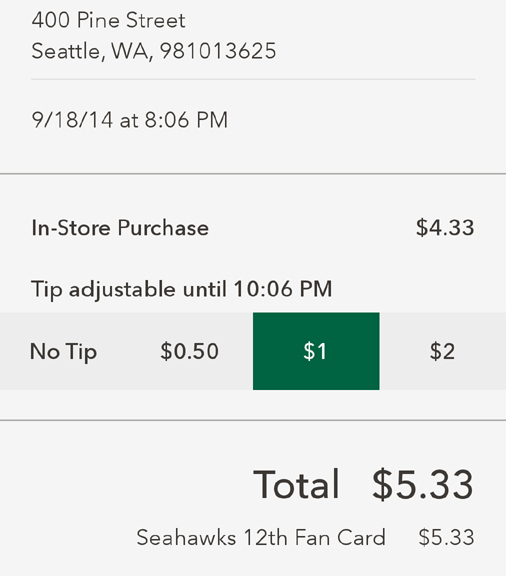Image resolution: width=506 pixels, height=576 pixels.
Task: Click the $4.33 purchase amount
Action: pyautogui.click(x=445, y=227)
